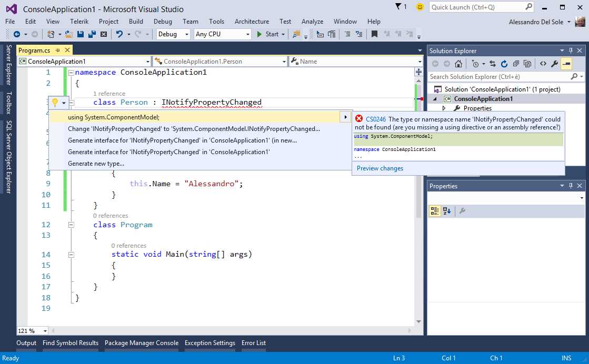
Task: Show all files in Solution Explorer
Action: pyautogui.click(x=527, y=63)
